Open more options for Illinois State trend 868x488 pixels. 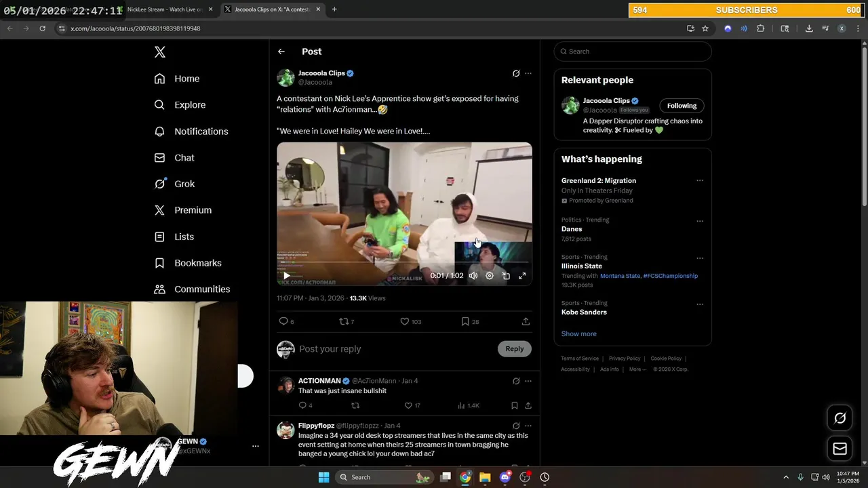pyautogui.click(x=700, y=258)
